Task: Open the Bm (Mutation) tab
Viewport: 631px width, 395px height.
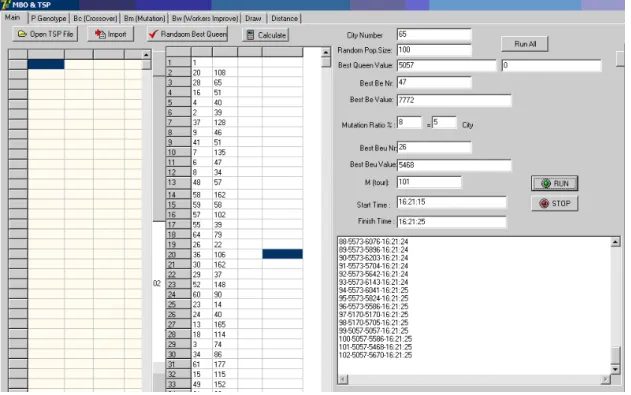Action: 144,19
